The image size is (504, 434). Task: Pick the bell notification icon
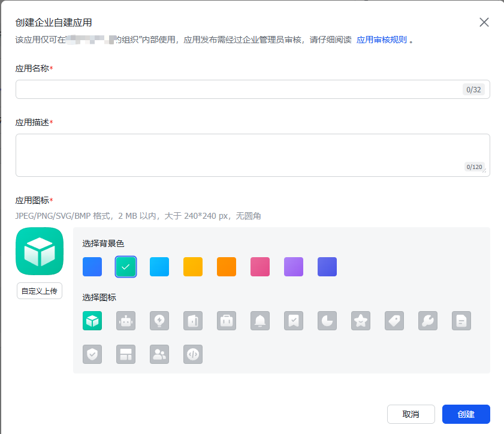point(259,321)
